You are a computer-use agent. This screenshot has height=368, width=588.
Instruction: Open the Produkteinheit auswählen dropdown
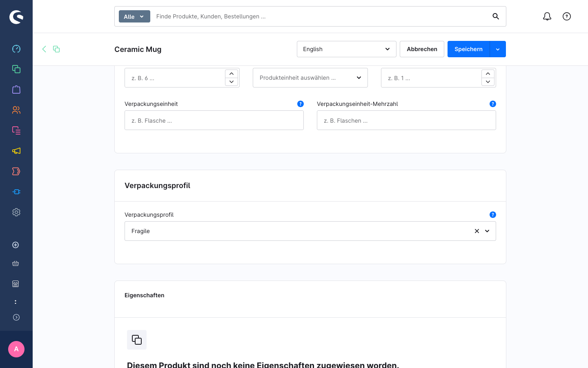pos(310,78)
